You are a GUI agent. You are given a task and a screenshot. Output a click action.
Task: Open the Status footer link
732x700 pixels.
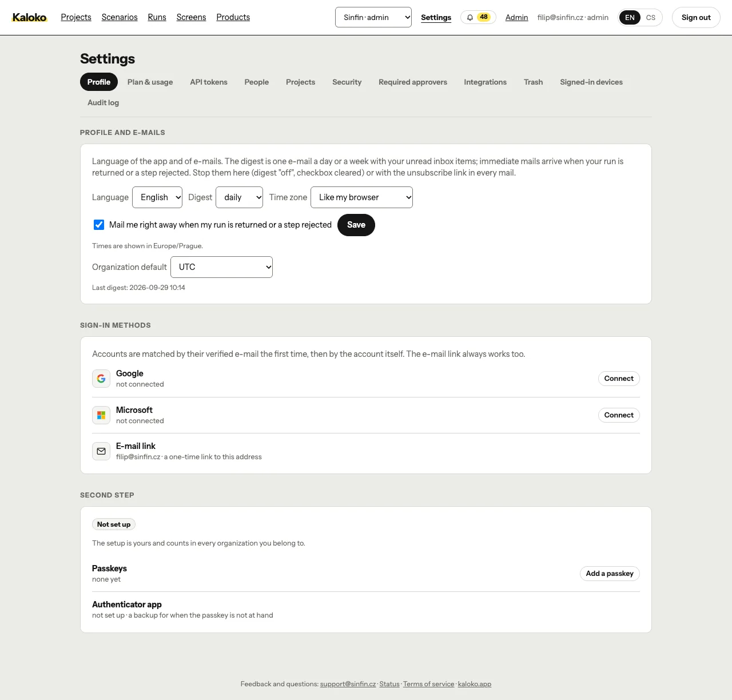click(389, 684)
